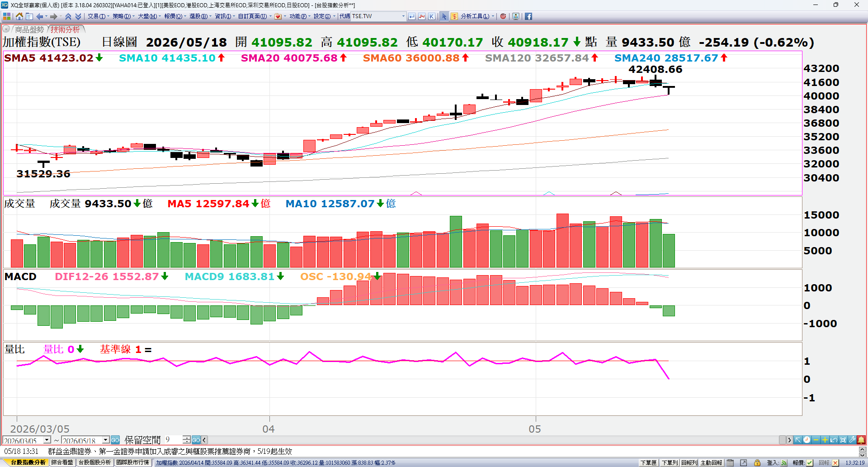Screen dimensions: 868x467
Task: Toggle the 登入 connection indicator
Action: (x=784, y=462)
